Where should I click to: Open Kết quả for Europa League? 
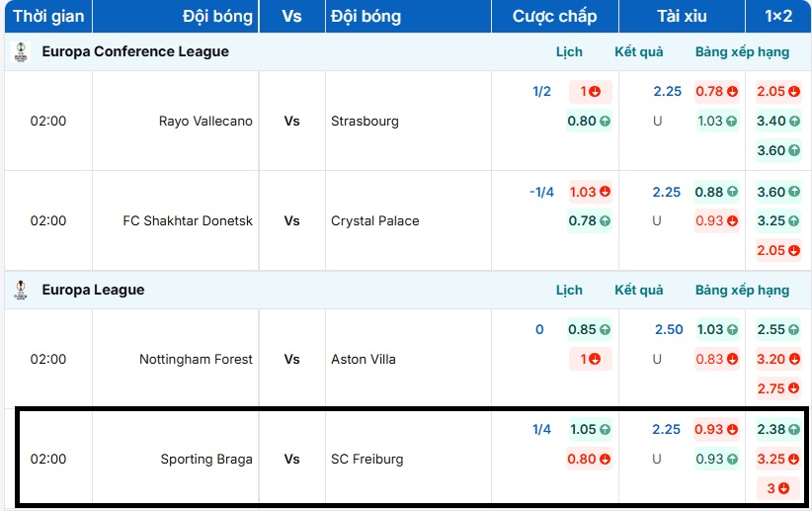click(x=638, y=291)
